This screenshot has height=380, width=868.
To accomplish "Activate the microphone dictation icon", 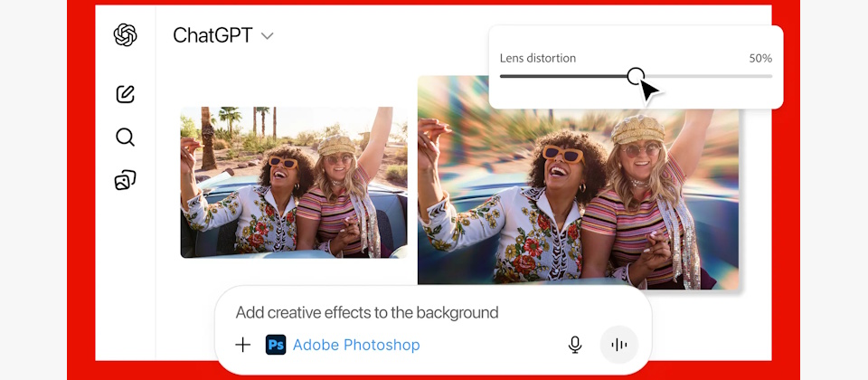I will point(574,345).
